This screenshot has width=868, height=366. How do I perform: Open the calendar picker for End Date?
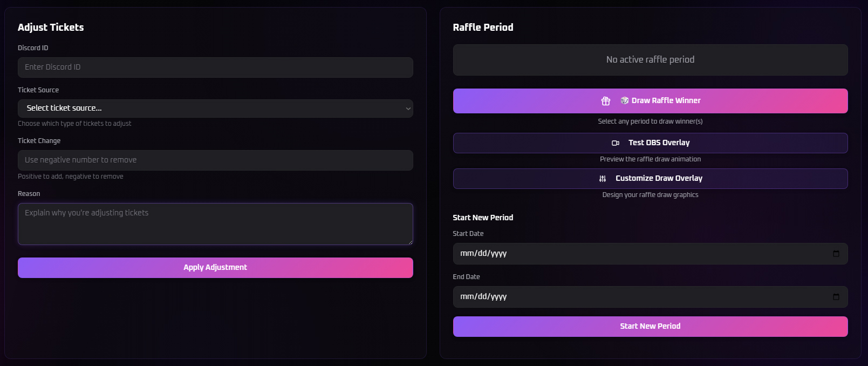[837, 296]
